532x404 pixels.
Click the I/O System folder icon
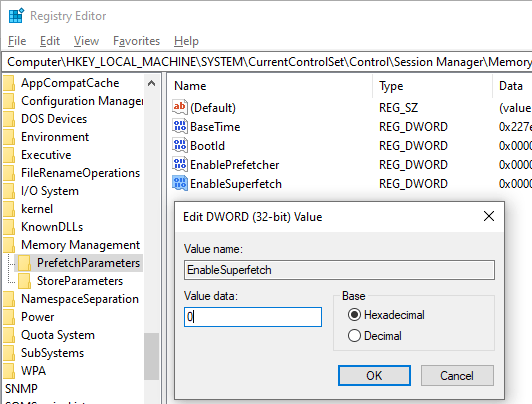pyautogui.click(x=9, y=191)
